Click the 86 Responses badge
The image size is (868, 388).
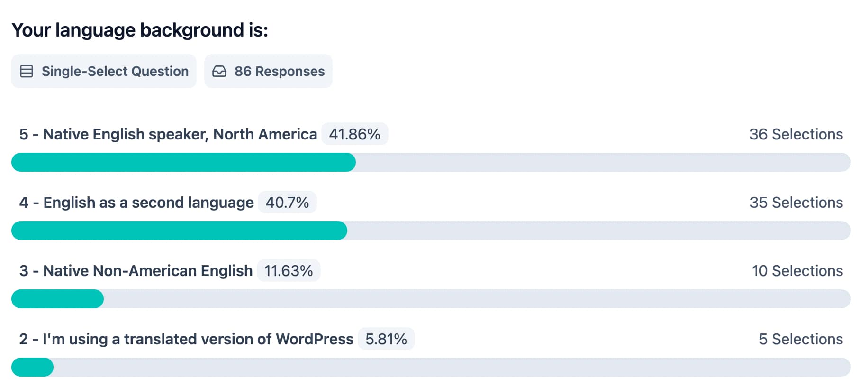pos(268,71)
